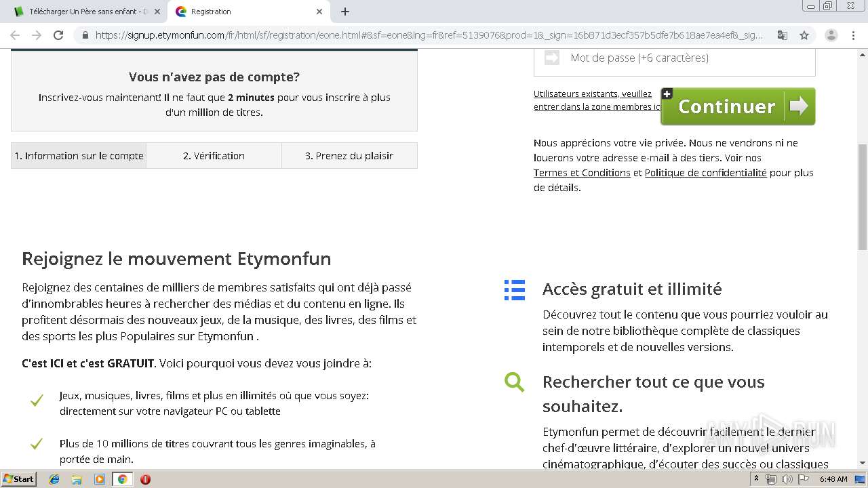868x488 pixels.
Task: Click the scrollbar down arrow
Action: pyautogui.click(x=862, y=463)
